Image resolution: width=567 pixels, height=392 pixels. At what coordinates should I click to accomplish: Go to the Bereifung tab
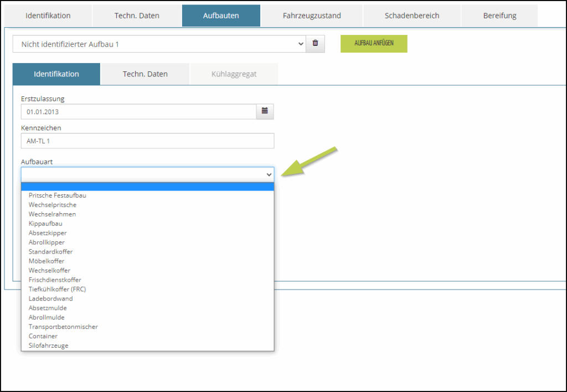click(x=499, y=16)
